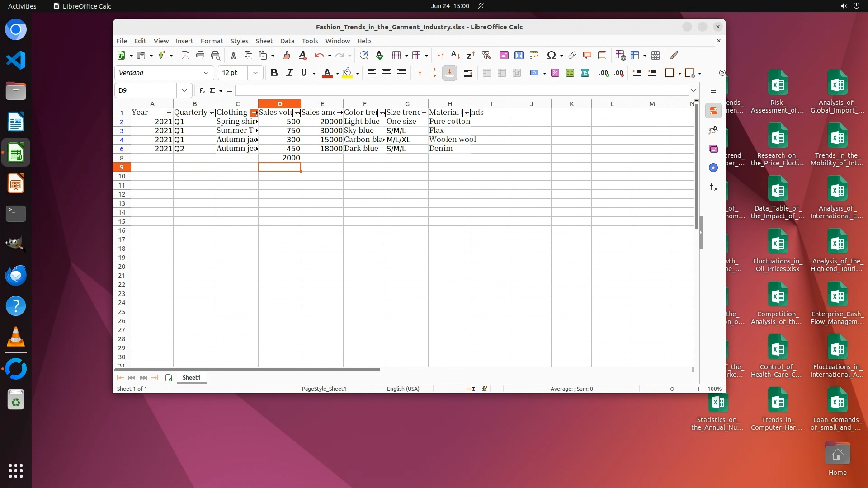Toggle Wrap Text for cell
This screenshot has width=868, height=488.
click(468, 73)
